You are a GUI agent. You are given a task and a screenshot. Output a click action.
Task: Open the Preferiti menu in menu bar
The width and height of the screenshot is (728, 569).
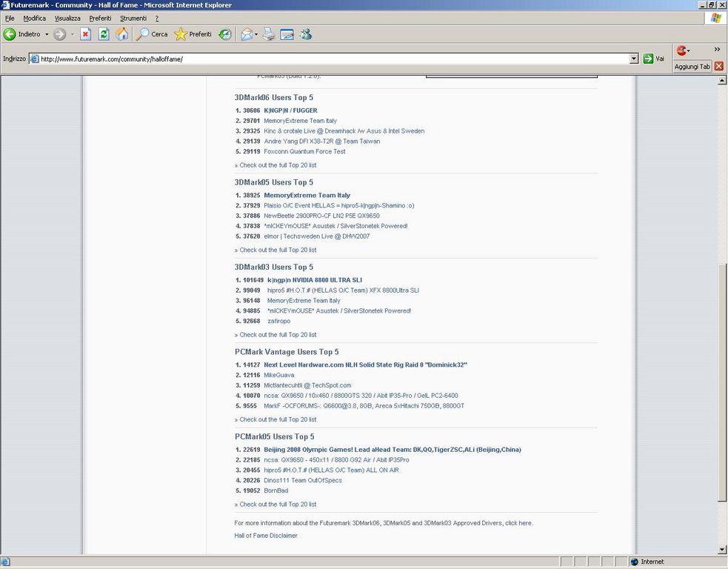point(100,18)
